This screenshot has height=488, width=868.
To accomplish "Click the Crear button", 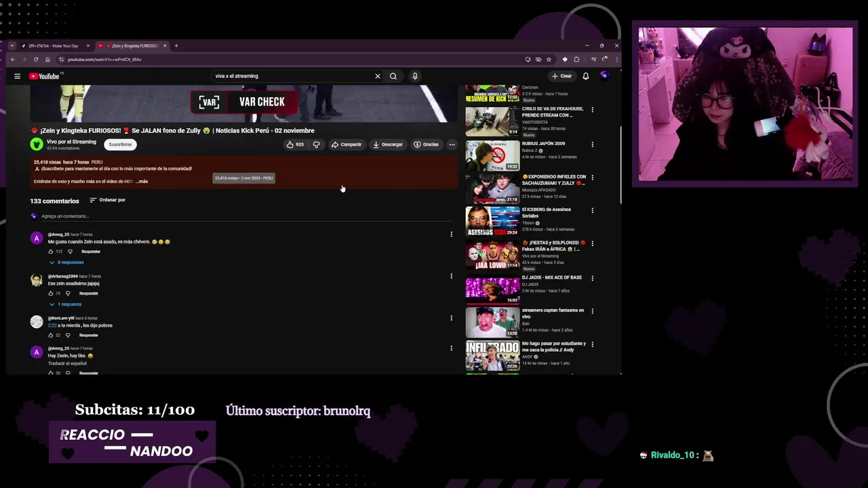I will coord(561,76).
